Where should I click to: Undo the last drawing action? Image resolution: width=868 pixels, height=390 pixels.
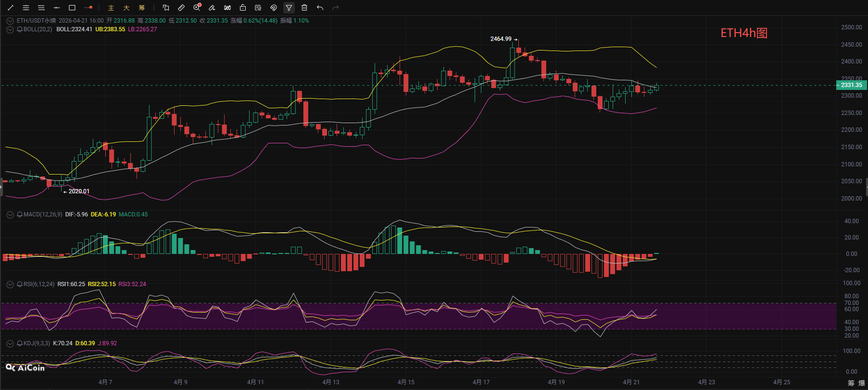coord(320,8)
